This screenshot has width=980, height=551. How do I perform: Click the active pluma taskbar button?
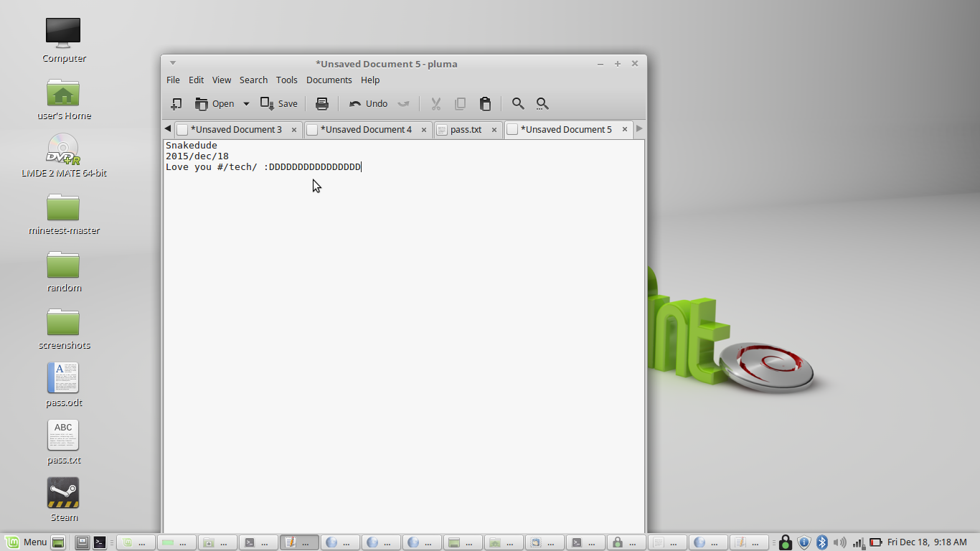pyautogui.click(x=299, y=542)
